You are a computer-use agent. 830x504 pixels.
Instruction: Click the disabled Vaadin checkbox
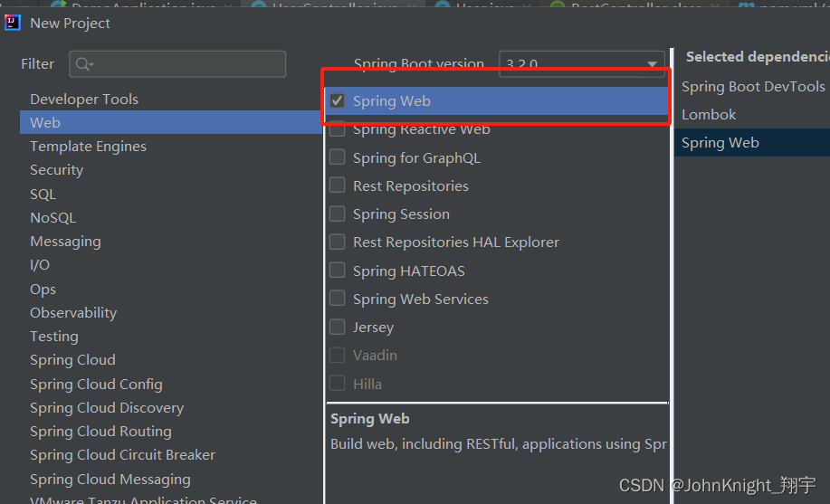coord(338,356)
